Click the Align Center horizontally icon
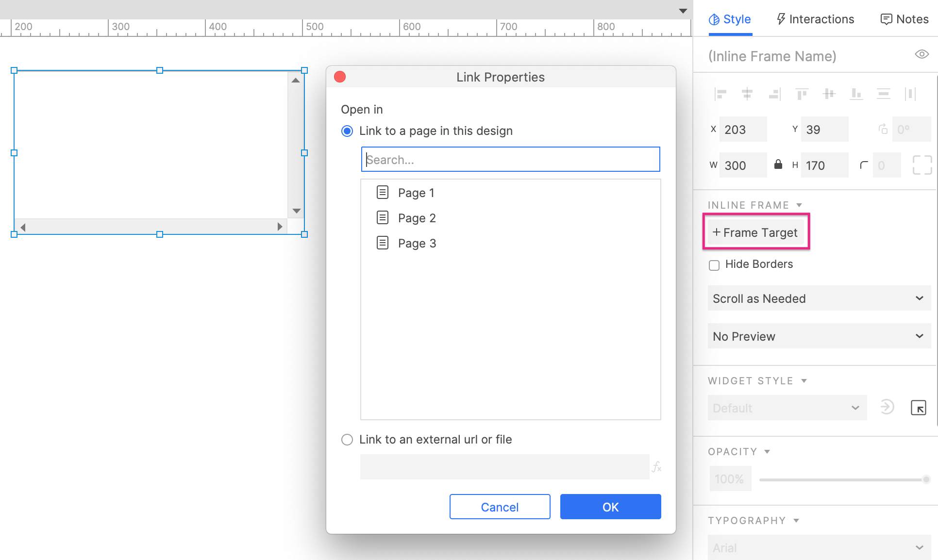The width and height of the screenshot is (938, 560). [x=747, y=94]
